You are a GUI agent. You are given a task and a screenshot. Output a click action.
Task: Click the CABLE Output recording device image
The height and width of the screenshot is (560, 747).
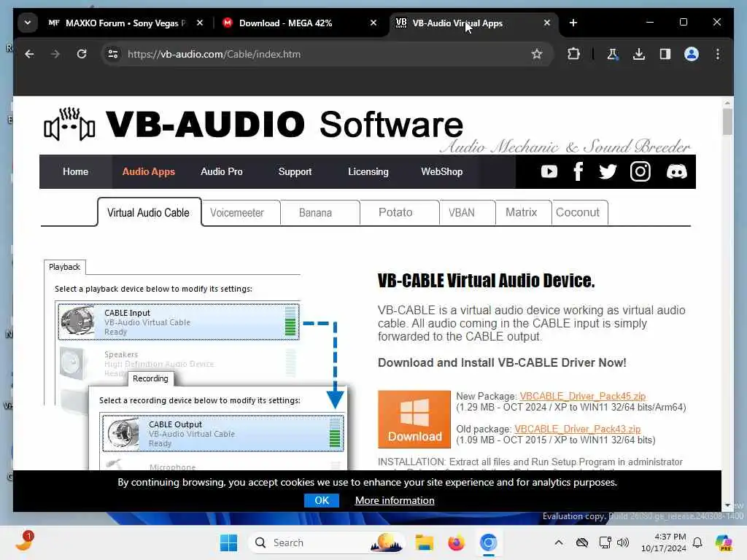[123, 433]
